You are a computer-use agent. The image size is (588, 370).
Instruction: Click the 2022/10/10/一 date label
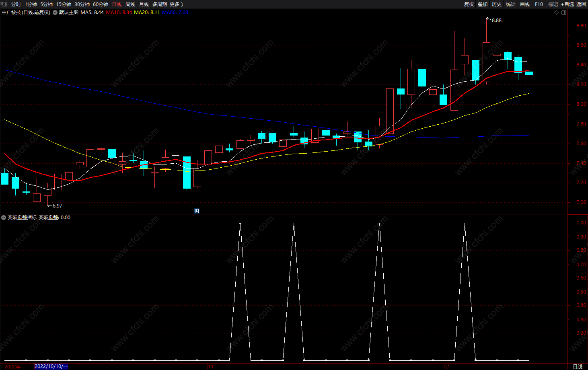51,366
